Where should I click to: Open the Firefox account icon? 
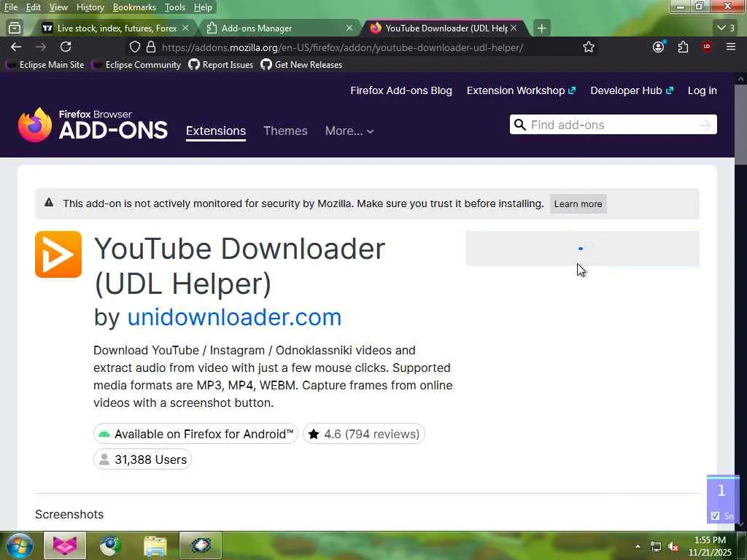coord(659,47)
